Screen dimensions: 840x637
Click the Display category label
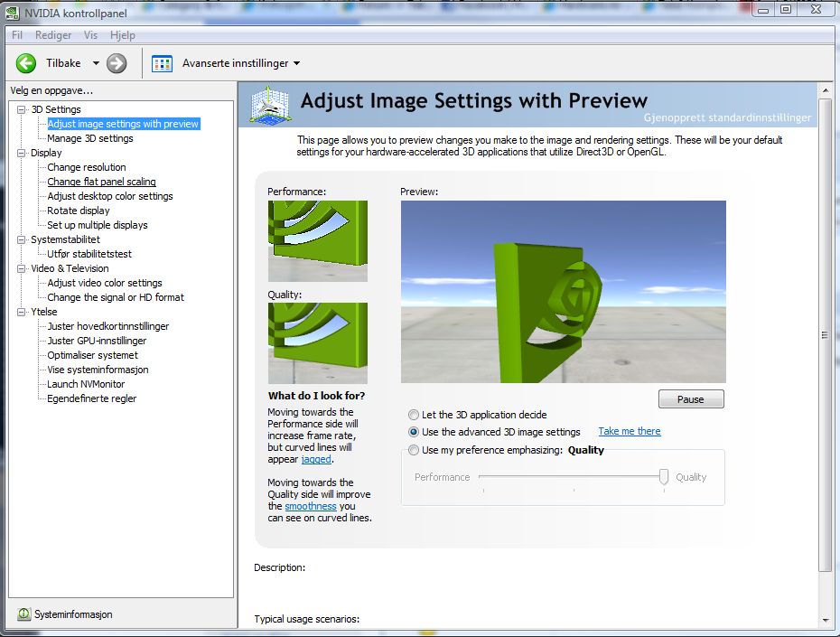(46, 153)
